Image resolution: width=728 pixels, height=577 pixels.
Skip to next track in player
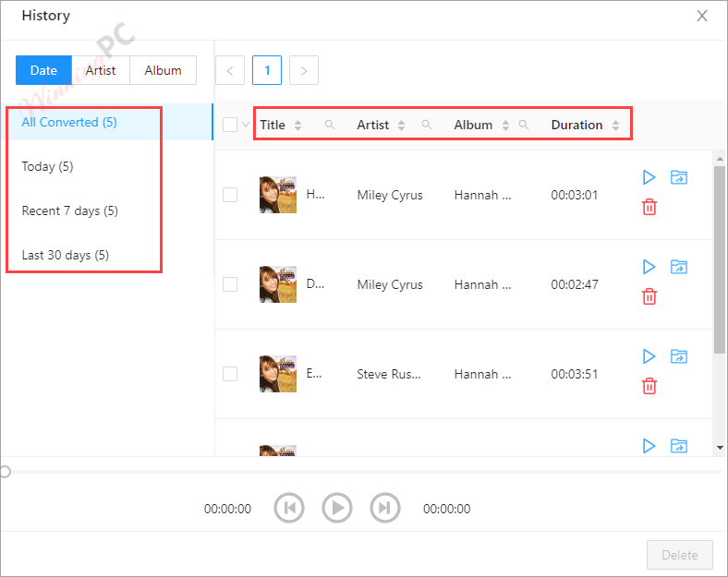pyautogui.click(x=385, y=508)
